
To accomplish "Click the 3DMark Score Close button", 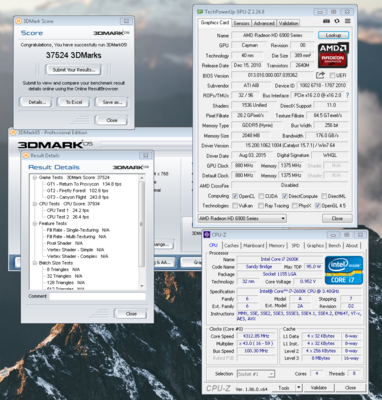I will coord(112,120).
